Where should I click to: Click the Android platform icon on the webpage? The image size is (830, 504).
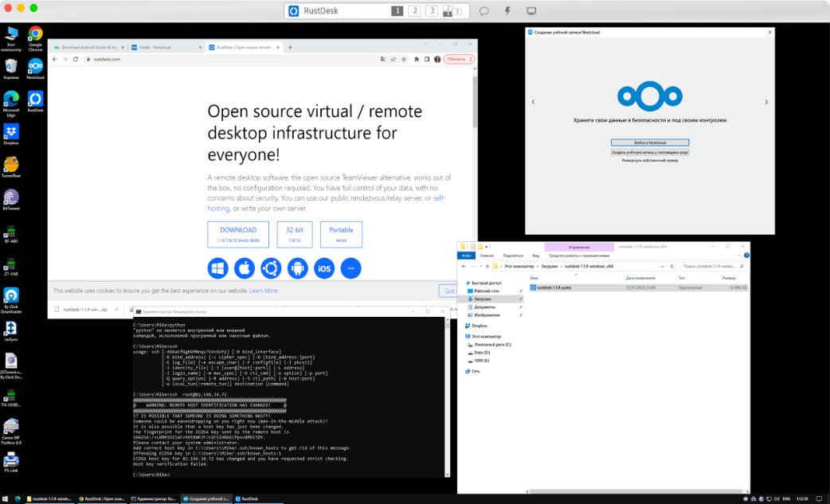[x=297, y=268]
